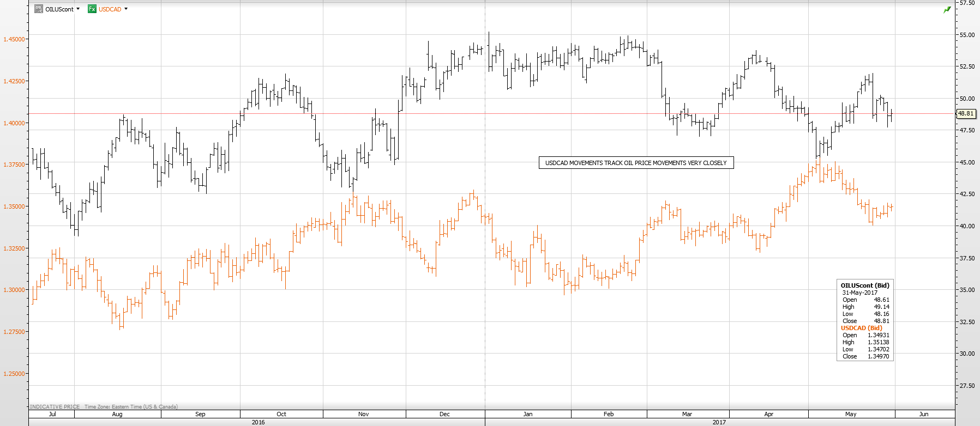Click the 2016 year label on timeline
The height and width of the screenshot is (426, 980).
(x=258, y=422)
